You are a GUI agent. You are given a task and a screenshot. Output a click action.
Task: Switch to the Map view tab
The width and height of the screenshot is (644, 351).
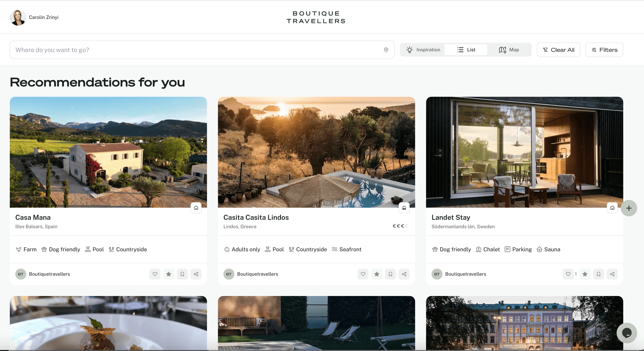coord(509,50)
